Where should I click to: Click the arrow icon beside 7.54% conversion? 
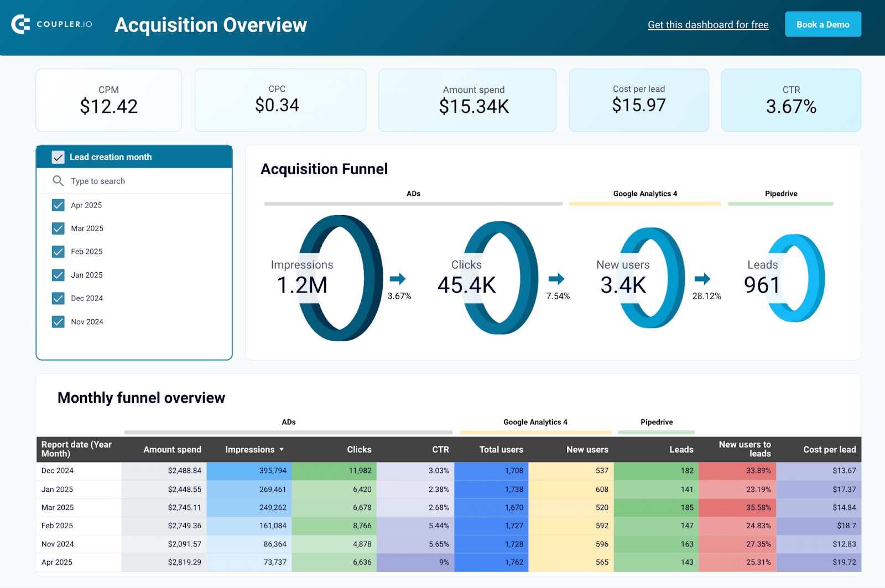[558, 279]
